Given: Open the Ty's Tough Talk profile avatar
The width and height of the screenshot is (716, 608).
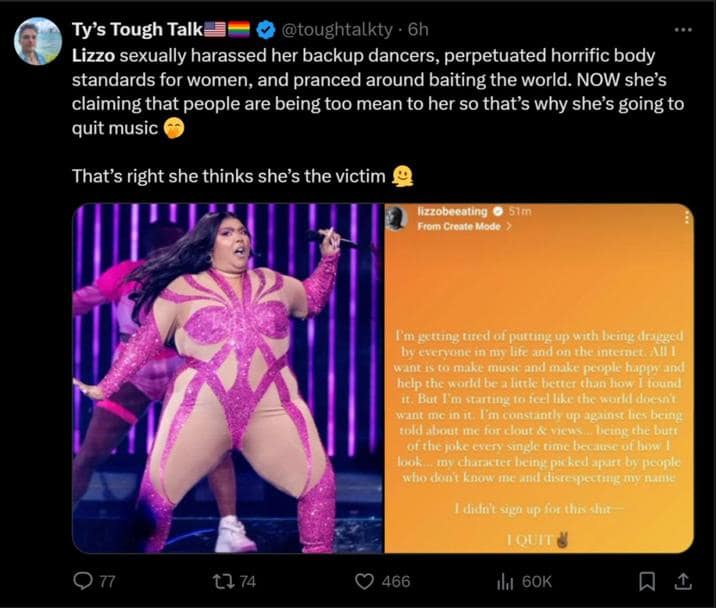Looking at the screenshot, I should (37, 41).
